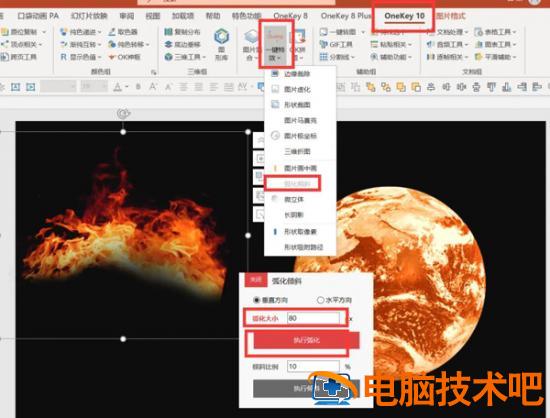Expand the 平滑辅助 dropdown
The height and width of the screenshot is (418, 550).
(514, 57)
